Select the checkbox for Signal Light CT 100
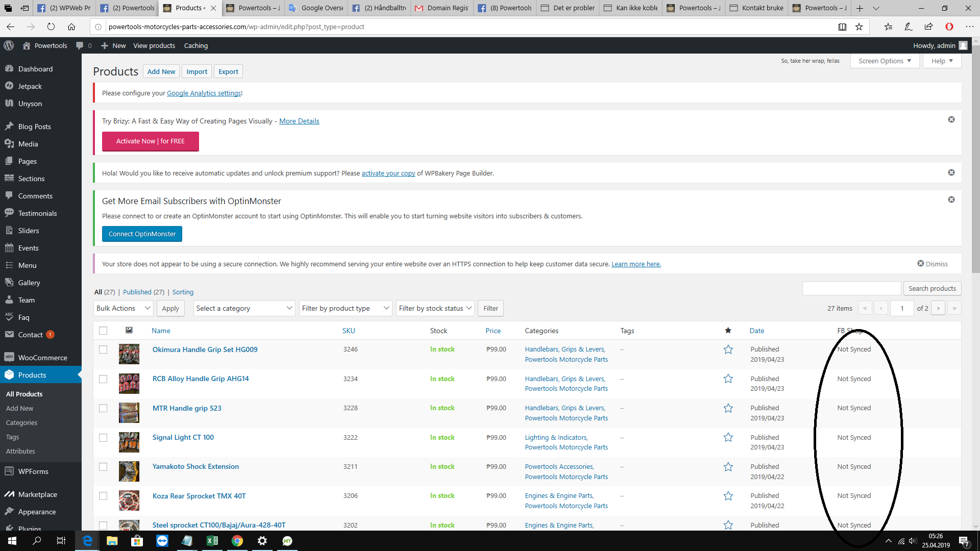This screenshot has height=551, width=980. pos(103,437)
